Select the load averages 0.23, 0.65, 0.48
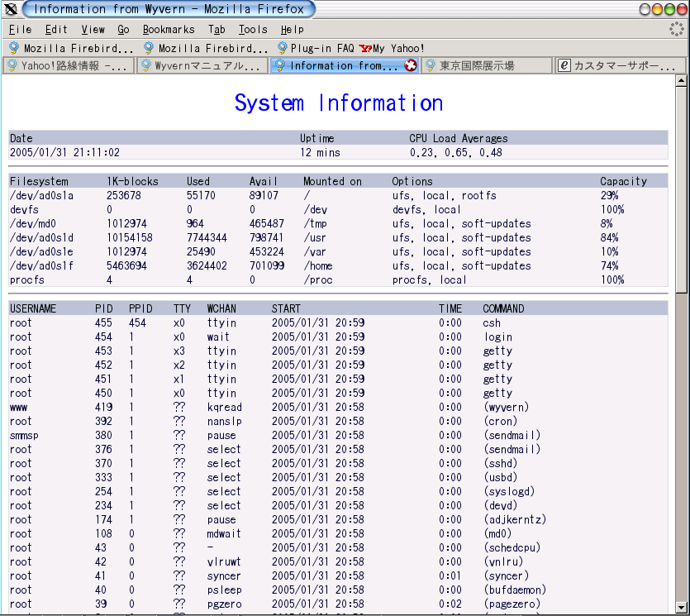The height and width of the screenshot is (616, 690). click(456, 152)
